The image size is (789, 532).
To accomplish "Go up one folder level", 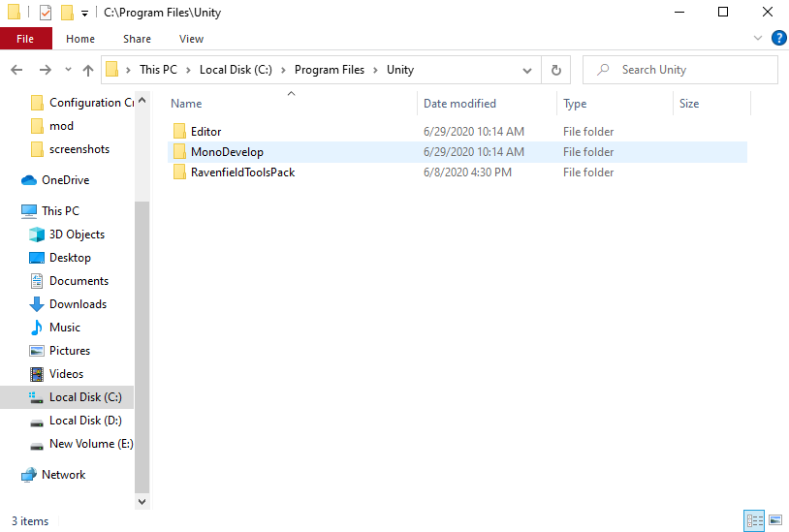I will click(88, 70).
